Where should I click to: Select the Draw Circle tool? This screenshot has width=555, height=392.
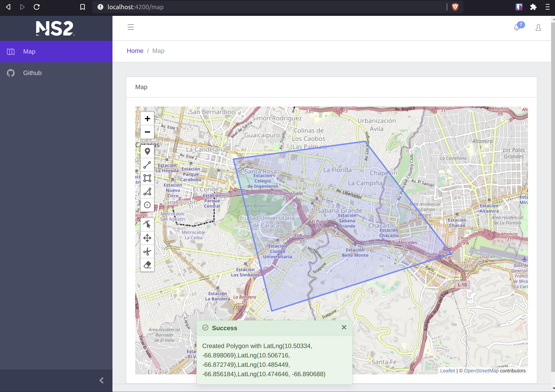pyautogui.click(x=147, y=205)
